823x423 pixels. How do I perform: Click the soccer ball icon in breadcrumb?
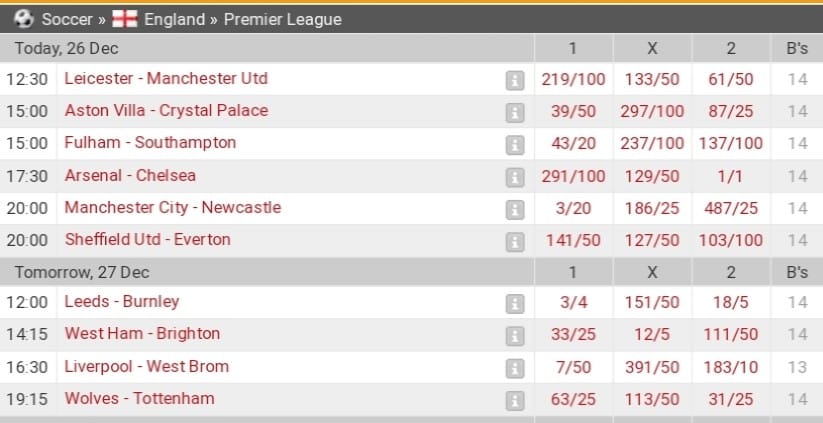(24, 19)
